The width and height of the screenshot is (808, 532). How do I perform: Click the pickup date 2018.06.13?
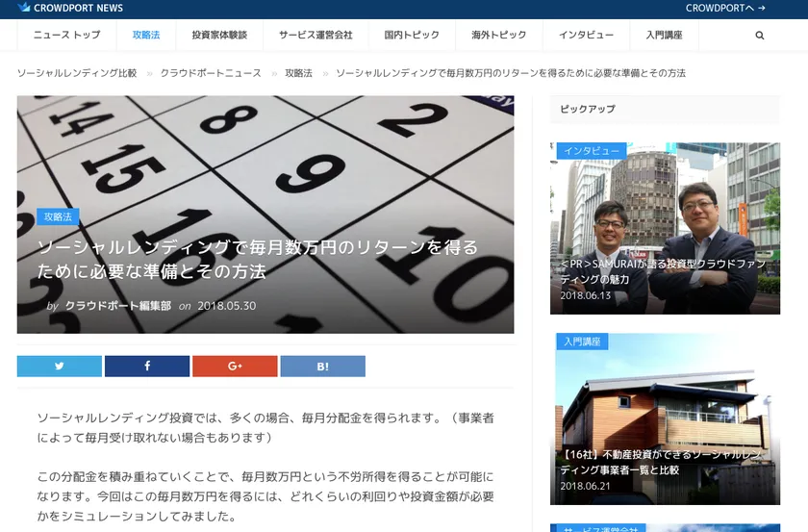(586, 296)
